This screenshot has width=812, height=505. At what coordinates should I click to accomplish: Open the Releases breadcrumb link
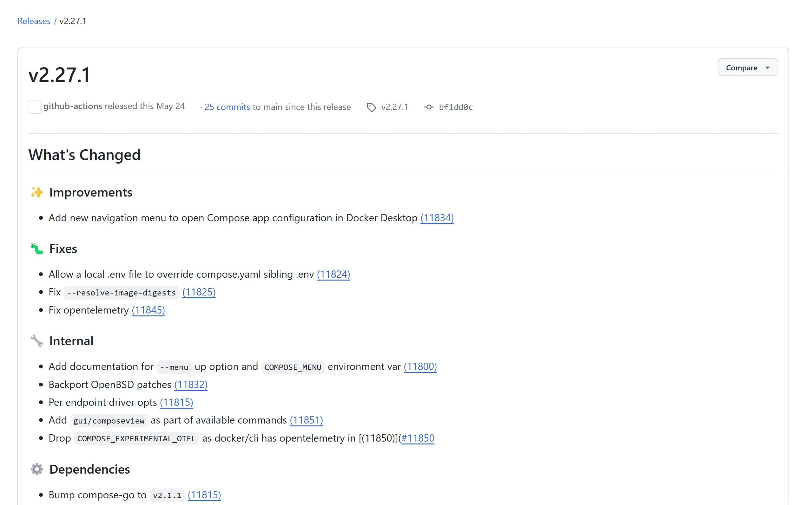34,21
